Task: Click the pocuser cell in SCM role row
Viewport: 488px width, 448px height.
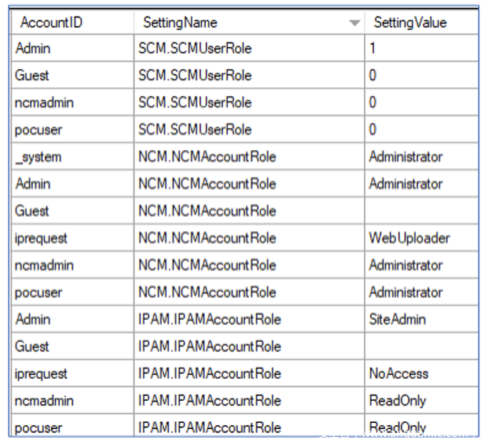Action: (x=39, y=130)
